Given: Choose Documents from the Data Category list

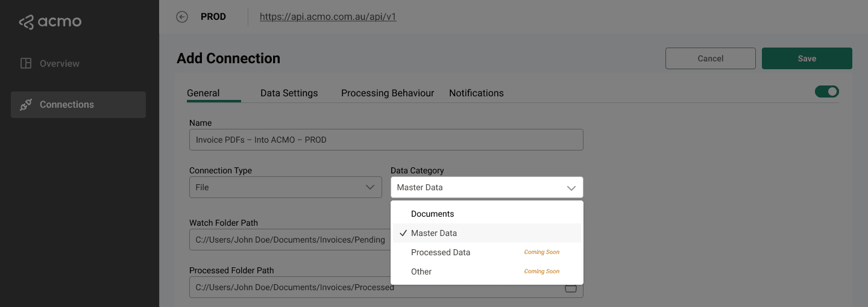Looking at the screenshot, I should tap(487, 214).
